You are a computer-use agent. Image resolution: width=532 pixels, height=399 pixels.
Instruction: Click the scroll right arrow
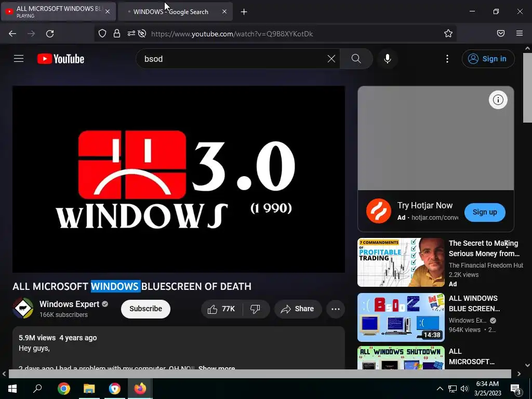[519, 374]
